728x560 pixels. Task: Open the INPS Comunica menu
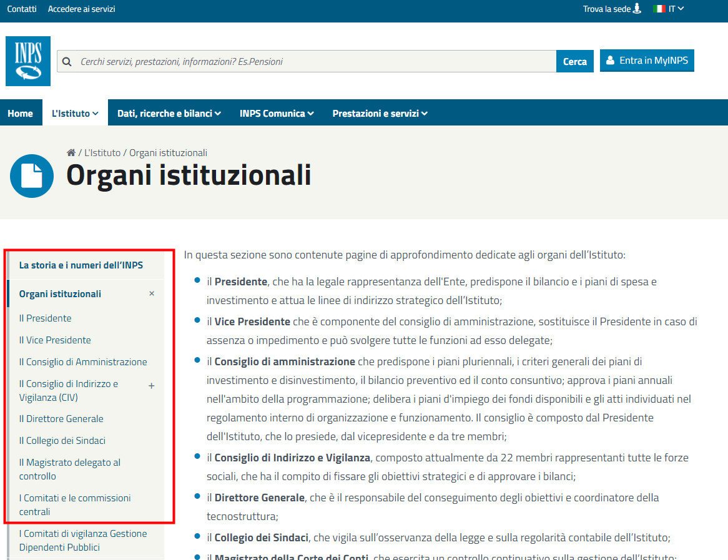coord(277,113)
